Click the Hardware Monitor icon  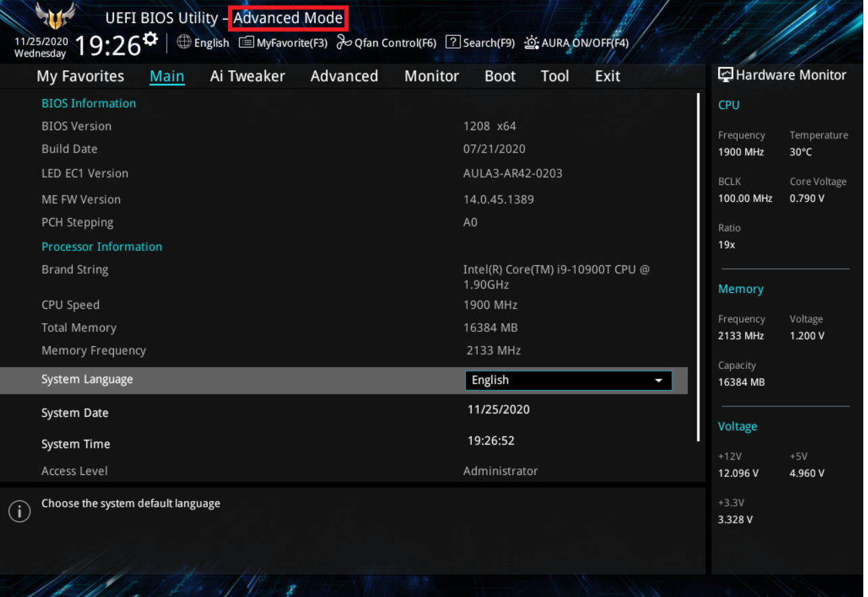click(x=725, y=75)
